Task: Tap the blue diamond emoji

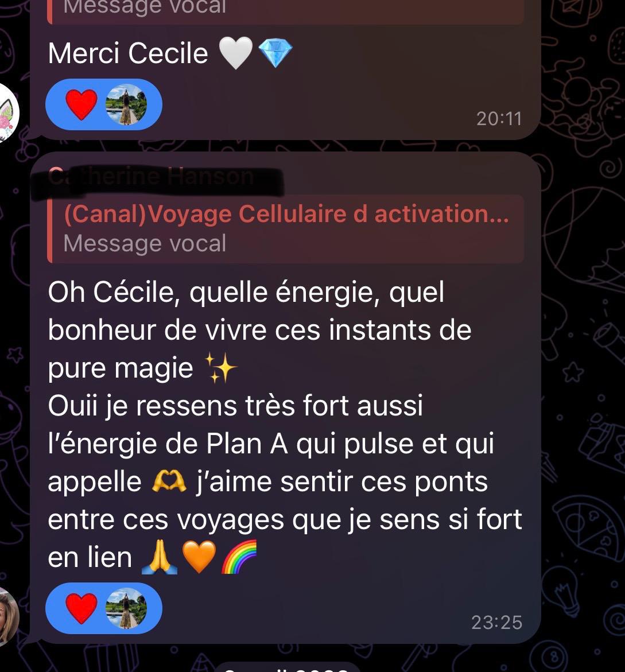Action: point(275,53)
